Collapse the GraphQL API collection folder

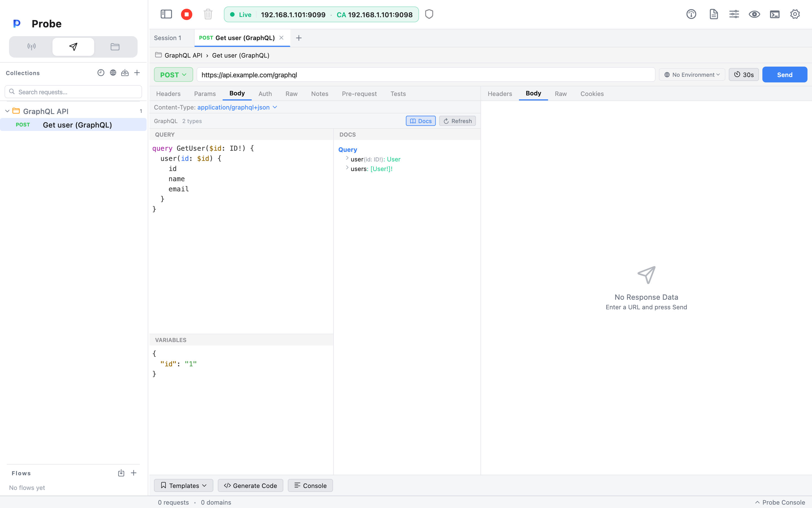tap(7, 111)
